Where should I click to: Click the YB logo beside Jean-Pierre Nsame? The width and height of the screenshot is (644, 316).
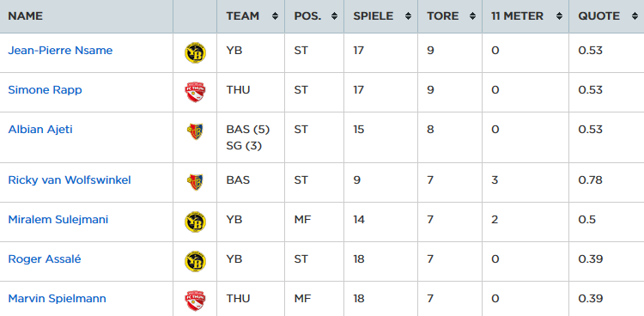[195, 52]
